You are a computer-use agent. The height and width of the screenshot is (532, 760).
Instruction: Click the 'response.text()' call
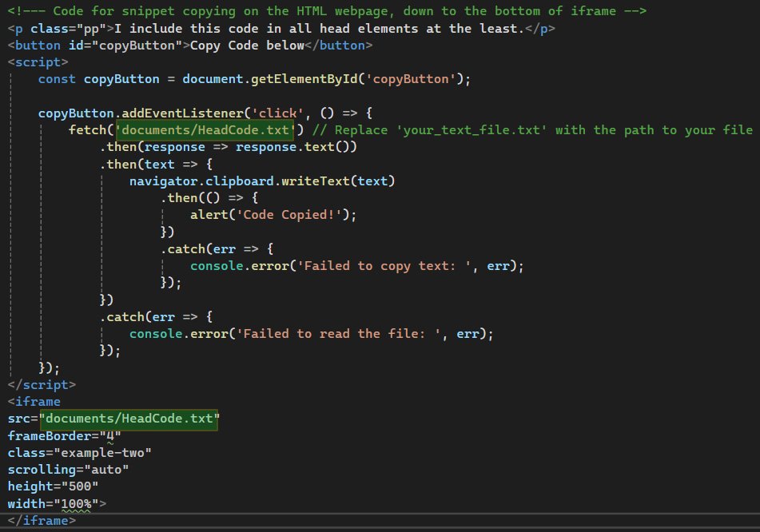click(x=296, y=147)
